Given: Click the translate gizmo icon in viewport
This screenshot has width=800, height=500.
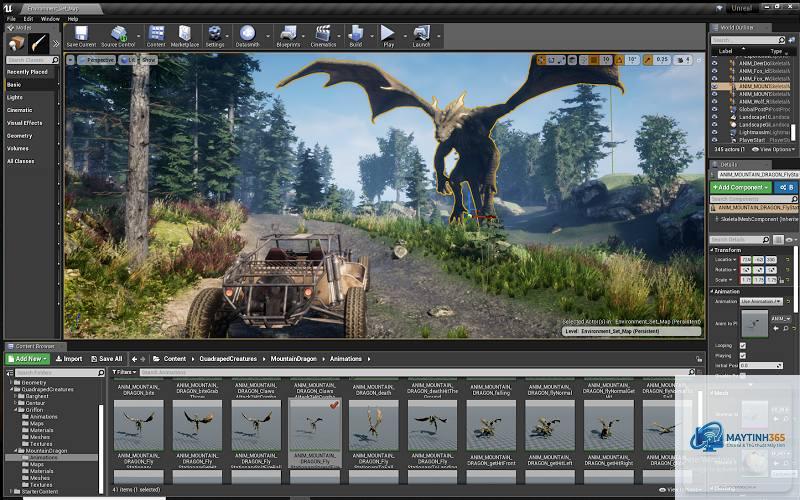Looking at the screenshot, I should [542, 60].
